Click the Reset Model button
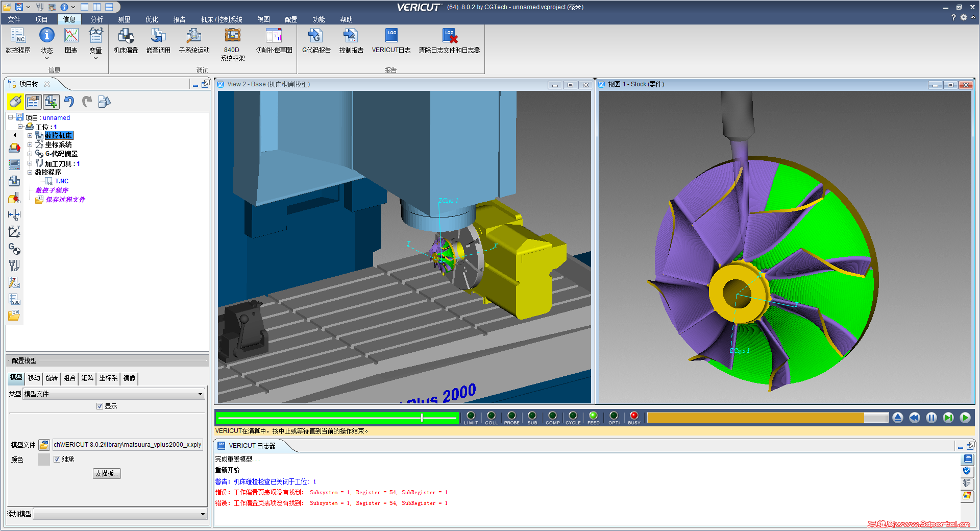 pos(898,418)
